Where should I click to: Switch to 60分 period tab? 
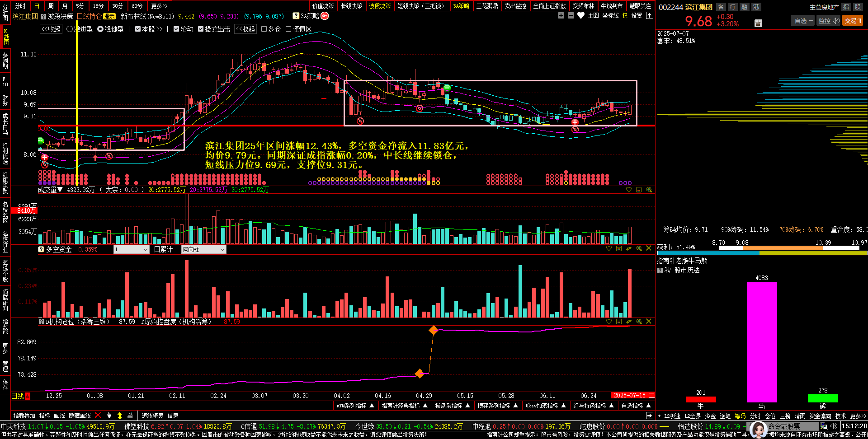coord(137,6)
